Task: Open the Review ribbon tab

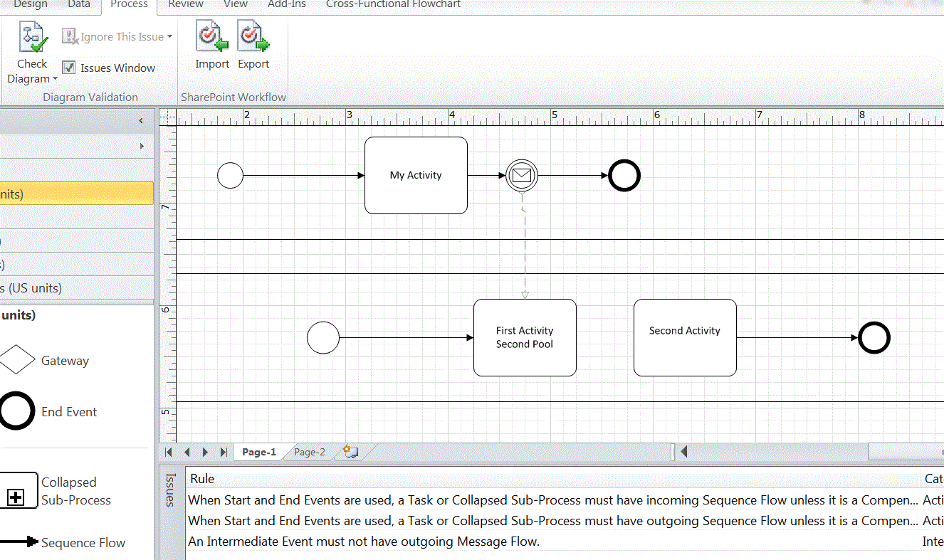Action: click(186, 4)
